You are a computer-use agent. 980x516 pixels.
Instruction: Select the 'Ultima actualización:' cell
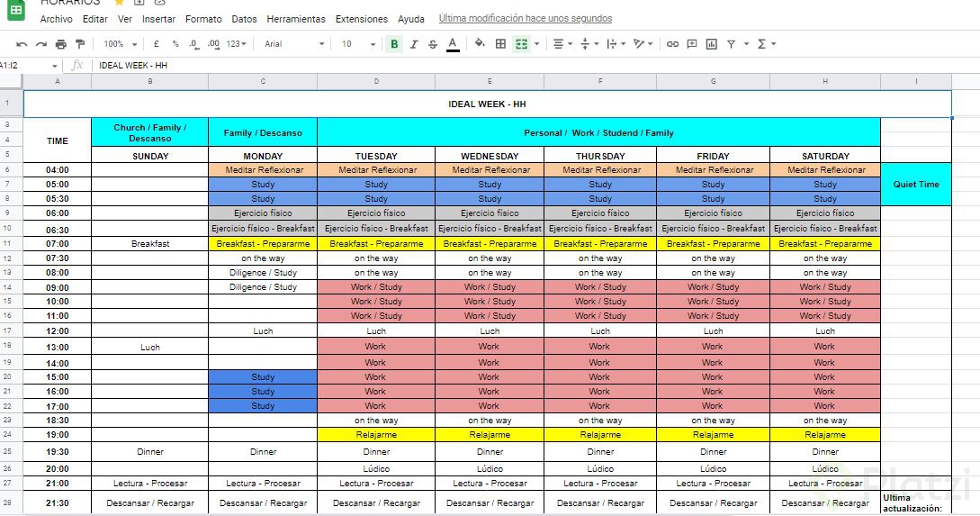tap(915, 502)
